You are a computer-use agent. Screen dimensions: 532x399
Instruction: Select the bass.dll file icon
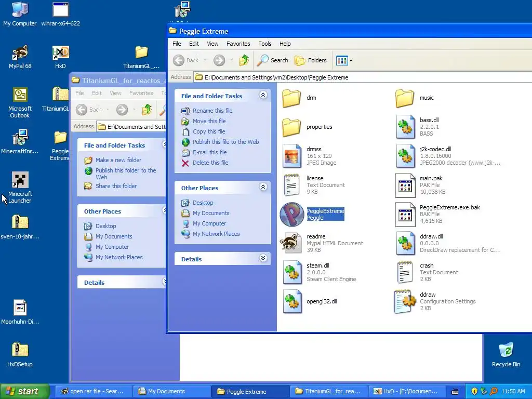(x=405, y=127)
